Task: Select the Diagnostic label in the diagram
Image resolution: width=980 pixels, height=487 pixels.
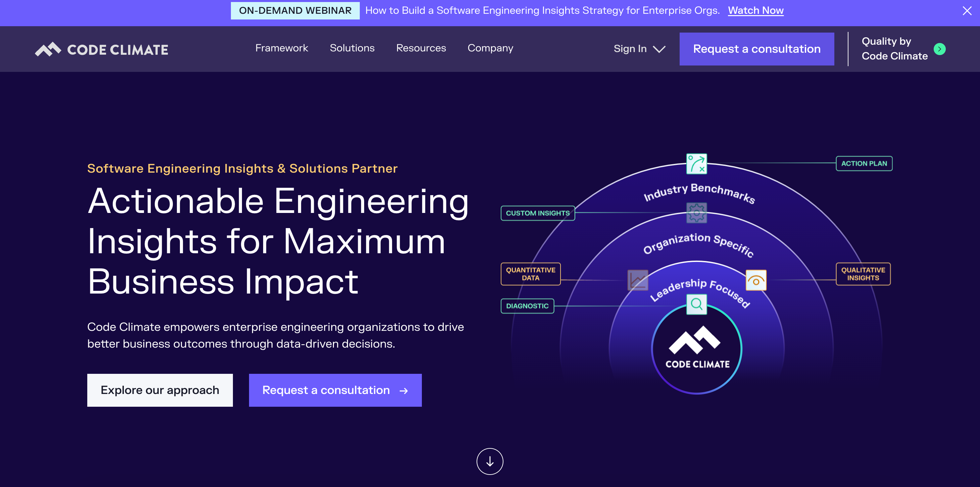Action: coord(527,306)
